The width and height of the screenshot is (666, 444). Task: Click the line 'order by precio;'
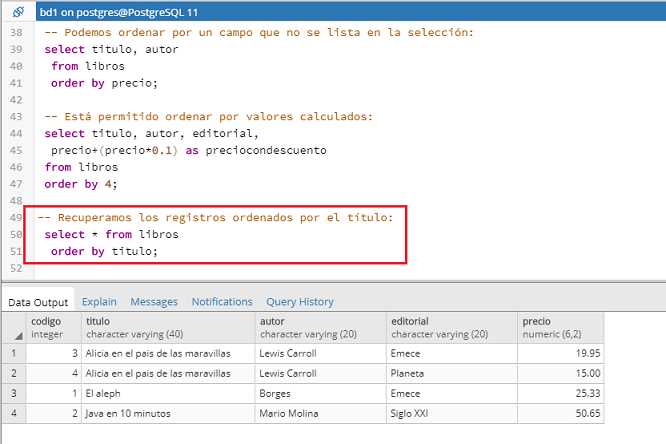click(x=104, y=83)
